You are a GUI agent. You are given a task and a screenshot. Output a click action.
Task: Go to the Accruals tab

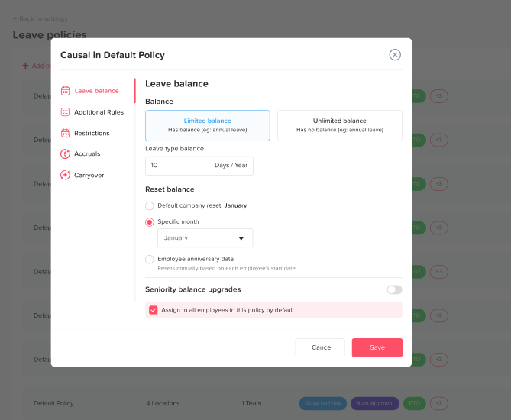[x=87, y=153]
